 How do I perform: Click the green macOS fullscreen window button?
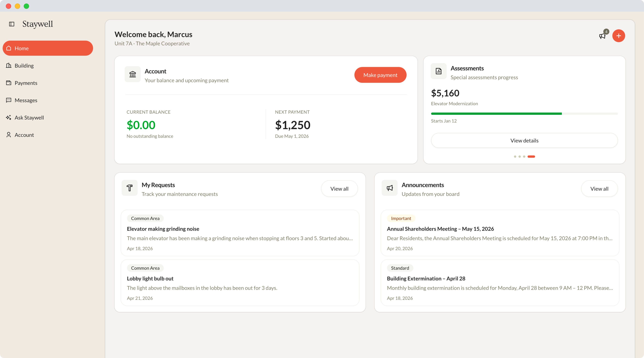point(26,6)
